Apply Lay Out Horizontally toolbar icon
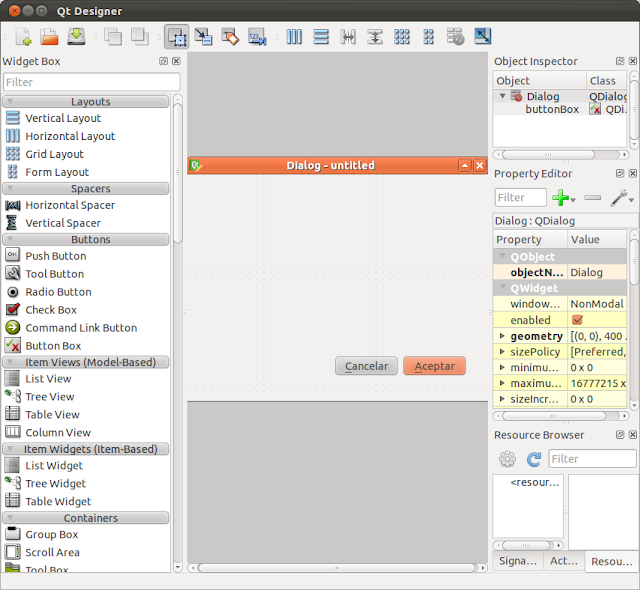Image resolution: width=640 pixels, height=590 pixels. [x=294, y=37]
